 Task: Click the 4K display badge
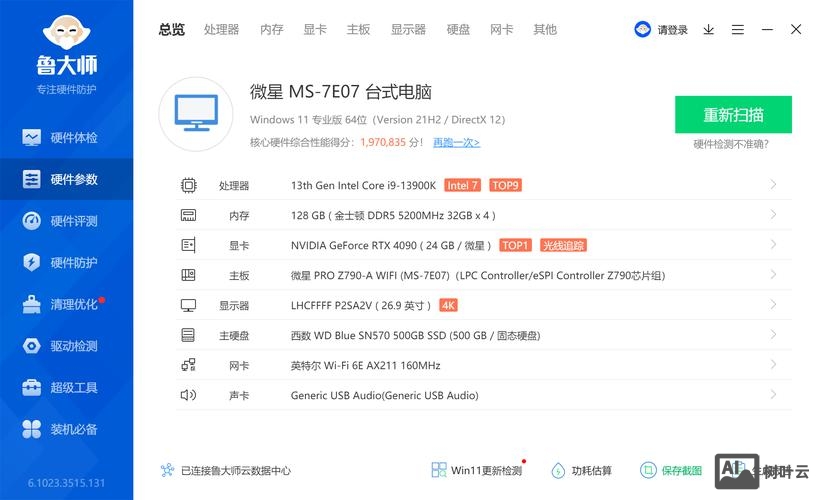coord(449,305)
